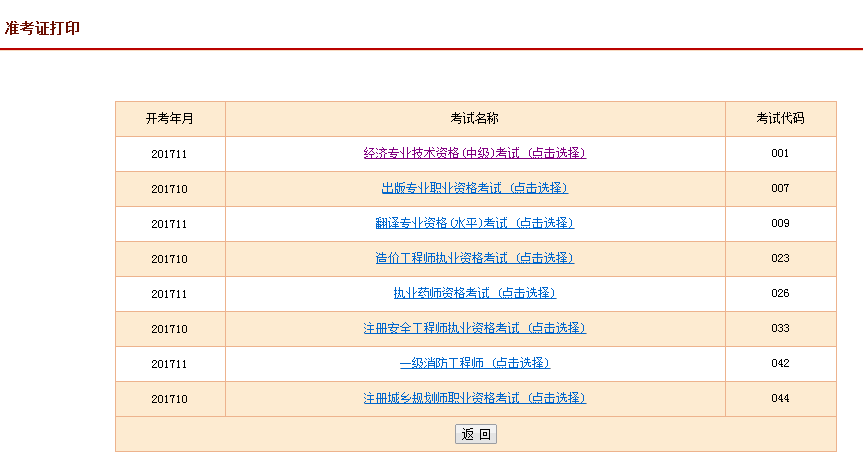Open the 注册城乡规划师职业资格考试 link

474,398
